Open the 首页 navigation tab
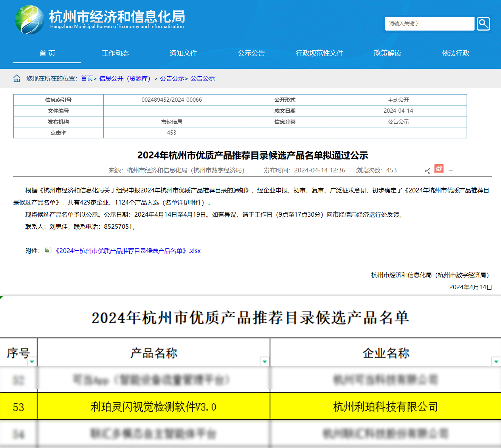Viewport: 501px width, 448px height. pyautogui.click(x=47, y=53)
